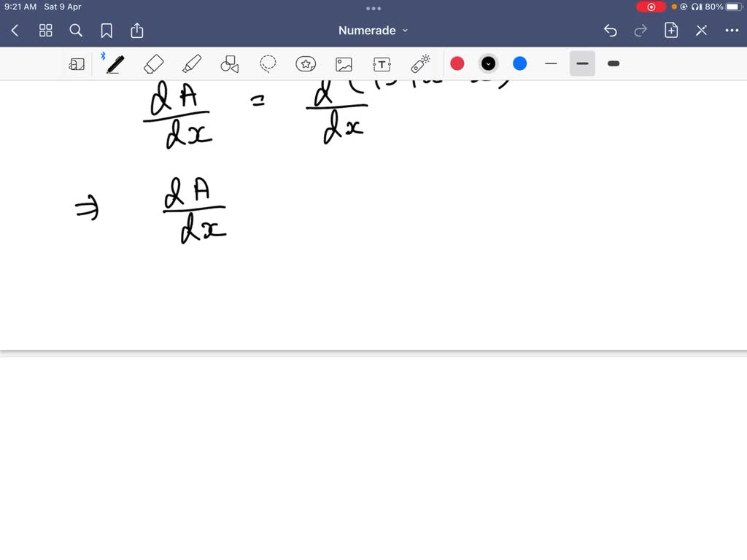
Task: Switch to the thin stroke width
Action: pos(551,63)
